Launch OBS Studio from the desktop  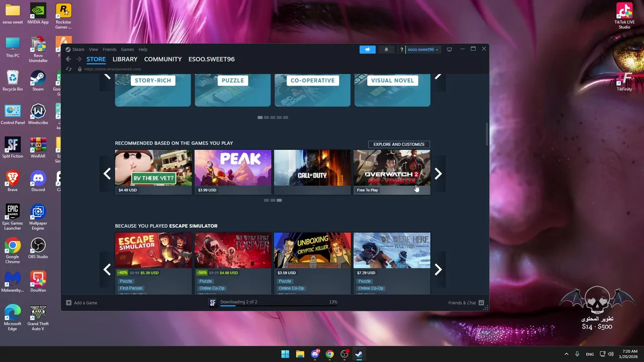pyautogui.click(x=38, y=248)
